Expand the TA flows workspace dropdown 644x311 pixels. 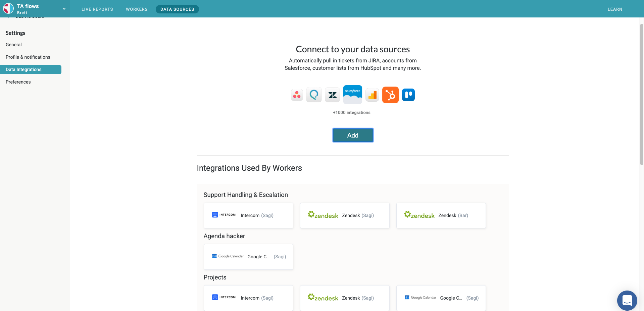64,9
